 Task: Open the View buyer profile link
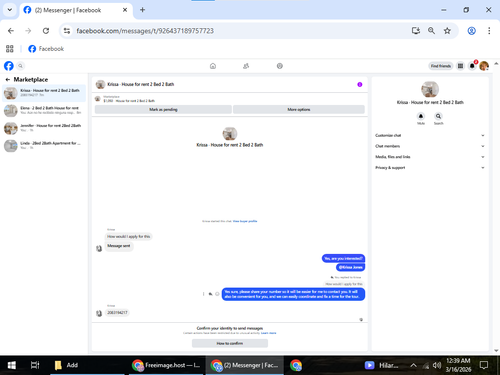tap(245, 221)
